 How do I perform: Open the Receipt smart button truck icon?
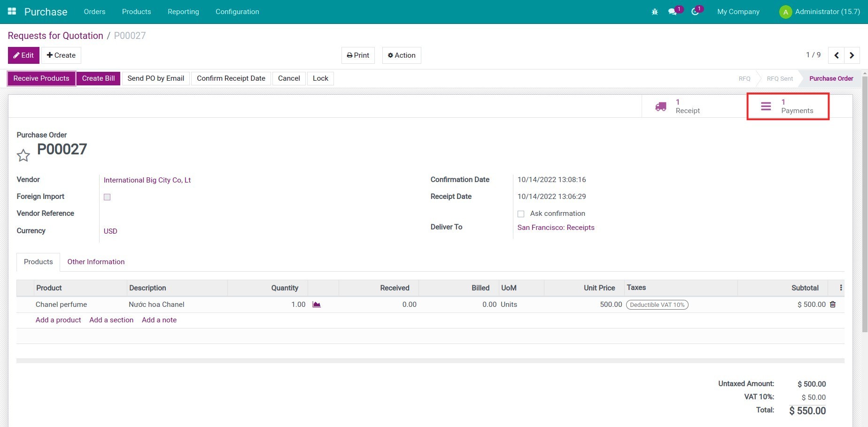[x=660, y=106]
